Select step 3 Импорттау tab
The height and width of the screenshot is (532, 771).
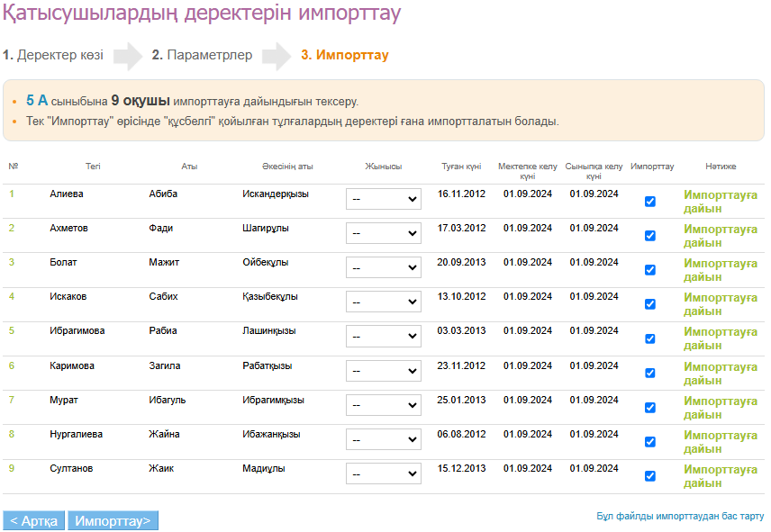pos(345,55)
